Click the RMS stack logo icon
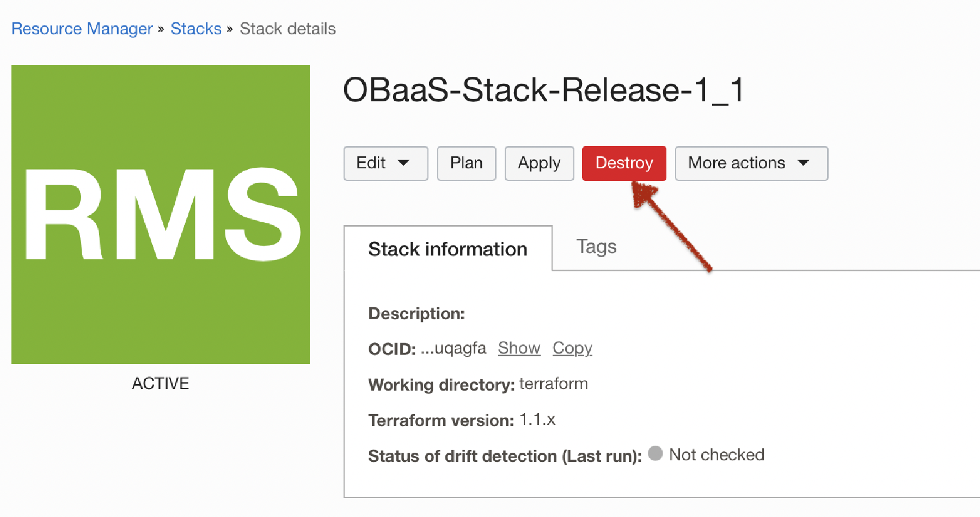The width and height of the screenshot is (980, 517). coord(160,214)
